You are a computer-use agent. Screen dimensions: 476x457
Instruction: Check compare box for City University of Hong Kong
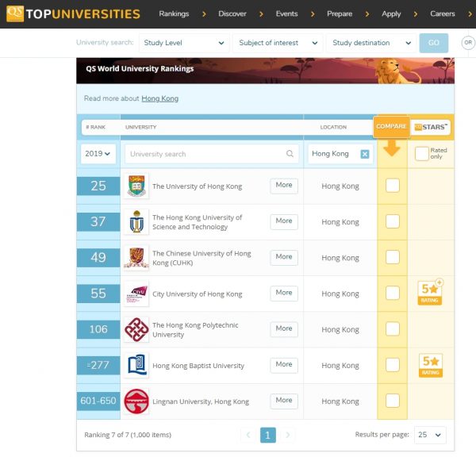(392, 293)
